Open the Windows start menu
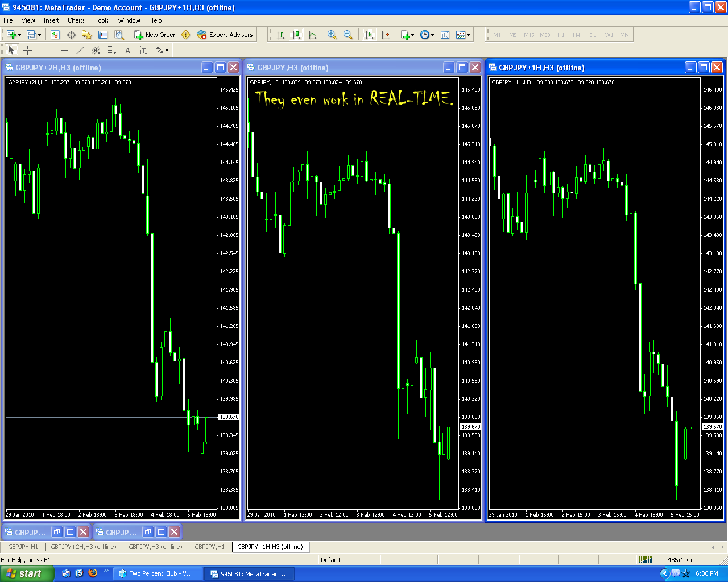This screenshot has height=582, width=728. tap(27, 573)
